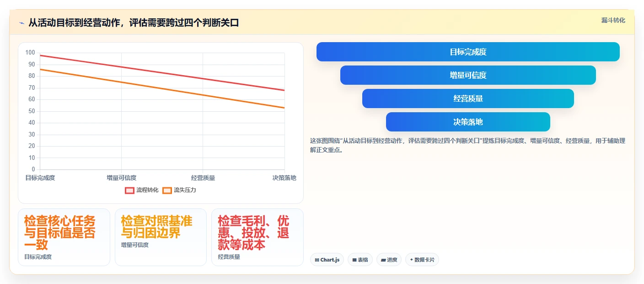Click the 增量可信度 funnel bar
The image size is (644, 284).
[x=468, y=75]
